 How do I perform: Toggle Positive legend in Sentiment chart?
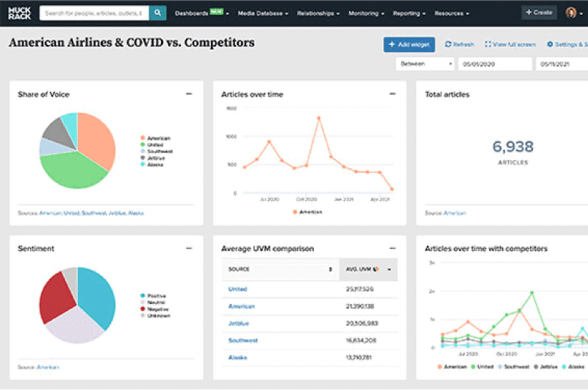pyautogui.click(x=153, y=296)
